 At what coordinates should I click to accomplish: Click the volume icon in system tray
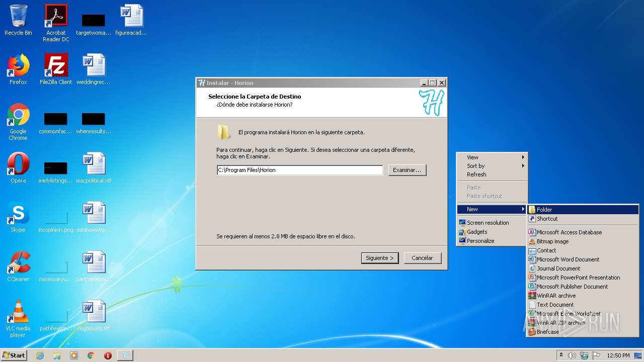[572, 355]
